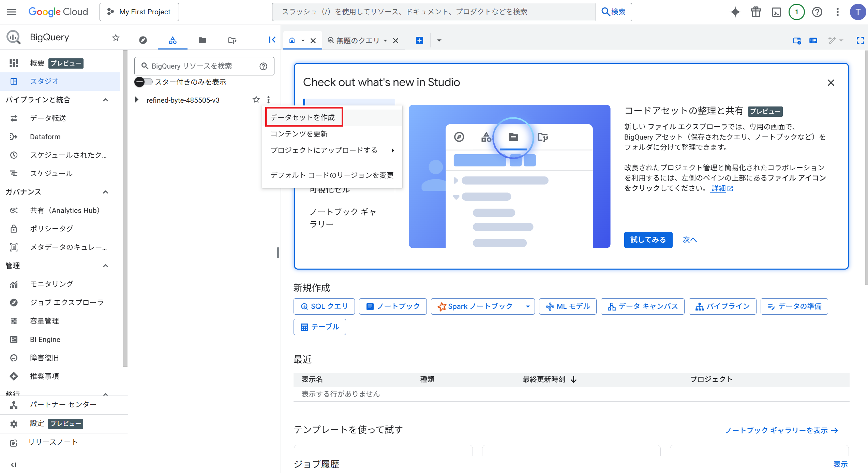Viewport: 868px width, 473px height.
Task: Switch to 無題のクエリ tab
Action: pos(358,41)
